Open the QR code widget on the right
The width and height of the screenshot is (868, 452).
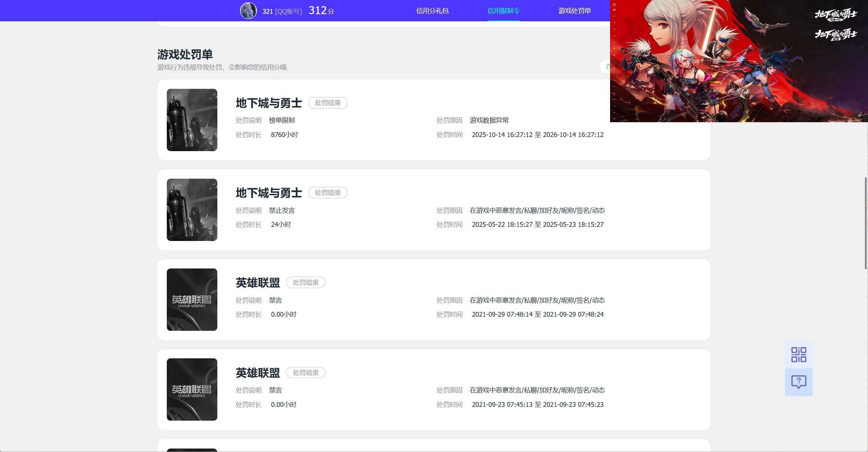[799, 355]
